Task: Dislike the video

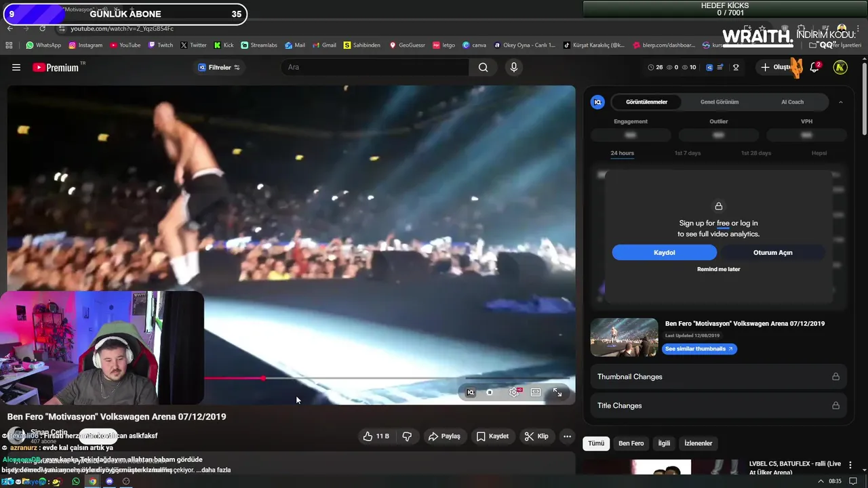Action: click(x=407, y=436)
